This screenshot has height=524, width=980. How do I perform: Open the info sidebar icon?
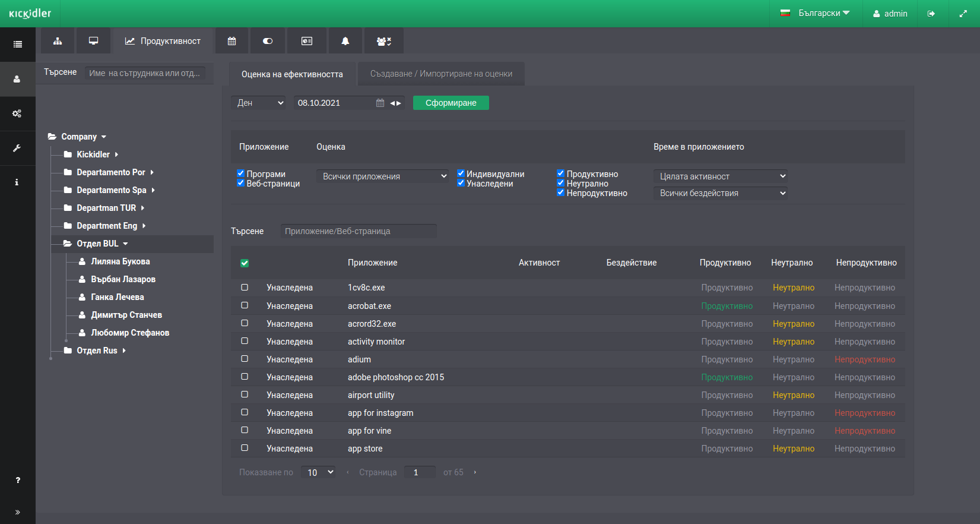(x=18, y=182)
